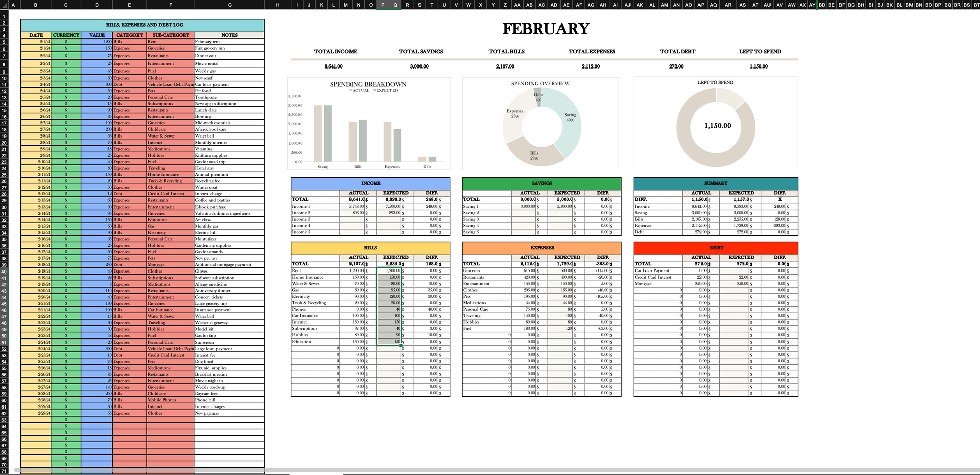The height and width of the screenshot is (475, 980).
Task: Select row header 25
Action: coord(4,175)
